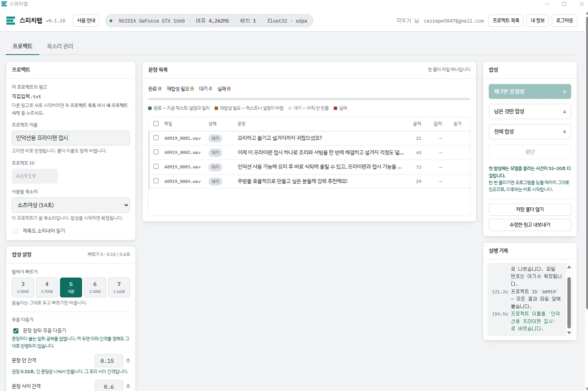The width and height of the screenshot is (588, 391).
Task: Select the A0919_0003.wav row checkbox
Action: pyautogui.click(x=156, y=166)
